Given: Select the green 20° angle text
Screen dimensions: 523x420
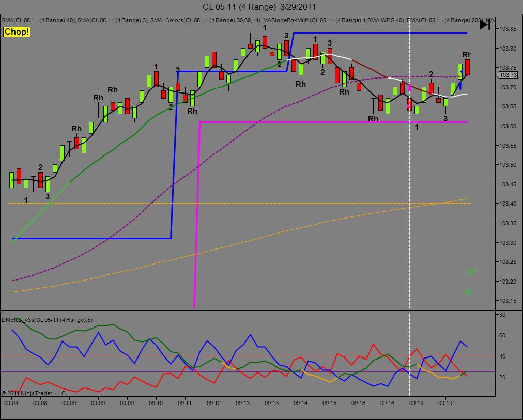Looking at the screenshot, I should coord(471,272).
